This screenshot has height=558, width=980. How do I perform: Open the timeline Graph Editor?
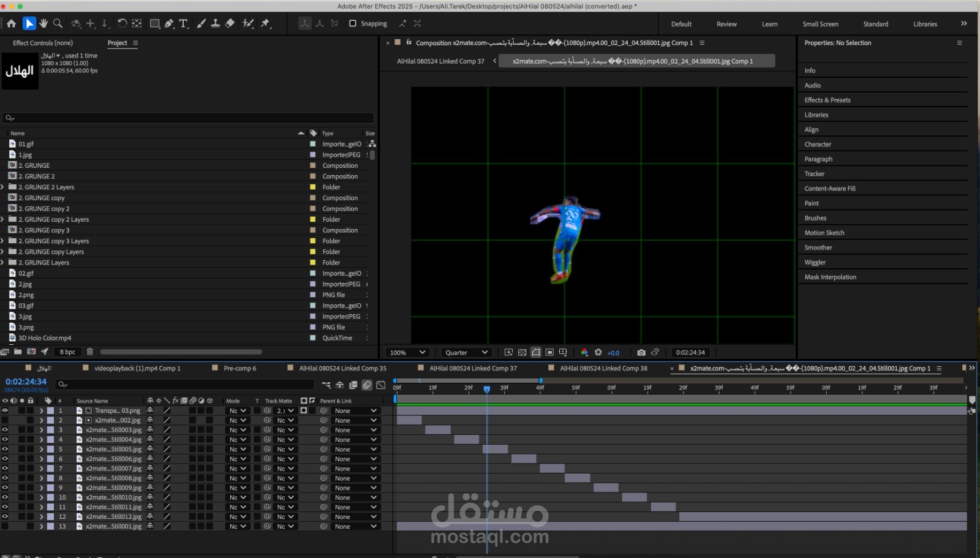(380, 385)
